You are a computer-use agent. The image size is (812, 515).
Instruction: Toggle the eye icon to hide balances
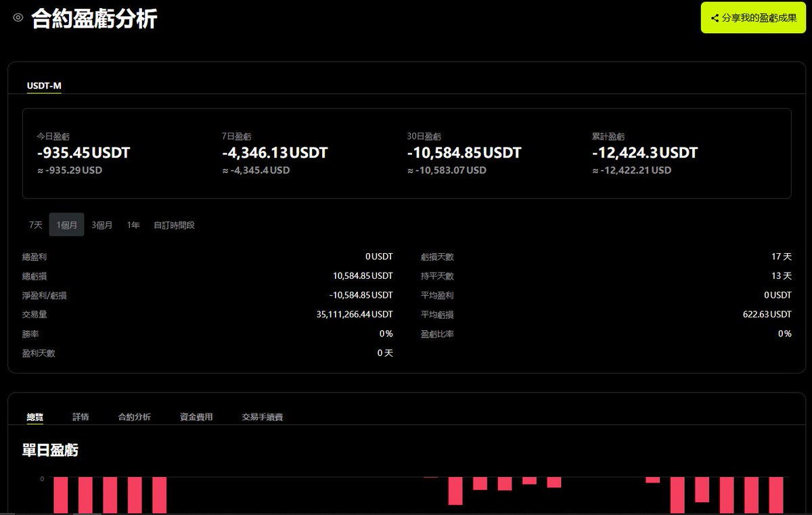18,18
